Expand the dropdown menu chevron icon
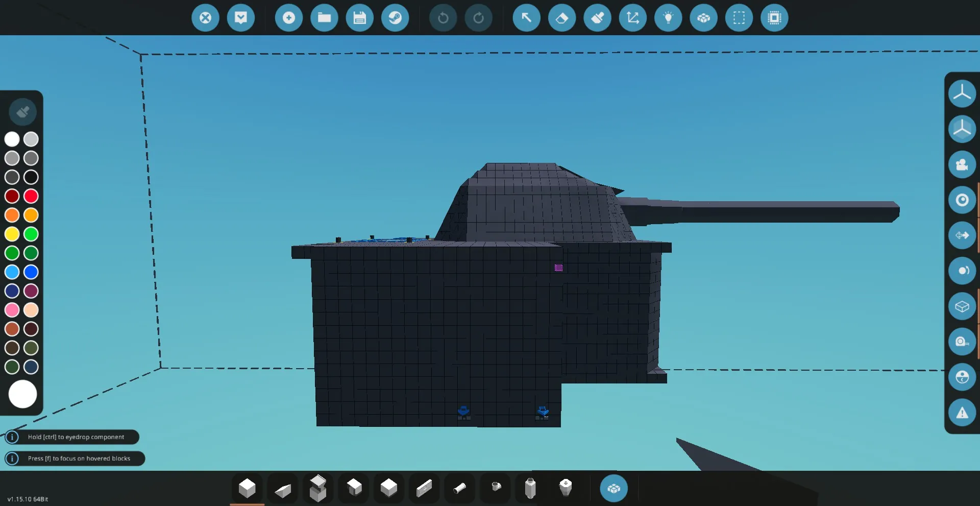980x506 pixels. click(241, 18)
